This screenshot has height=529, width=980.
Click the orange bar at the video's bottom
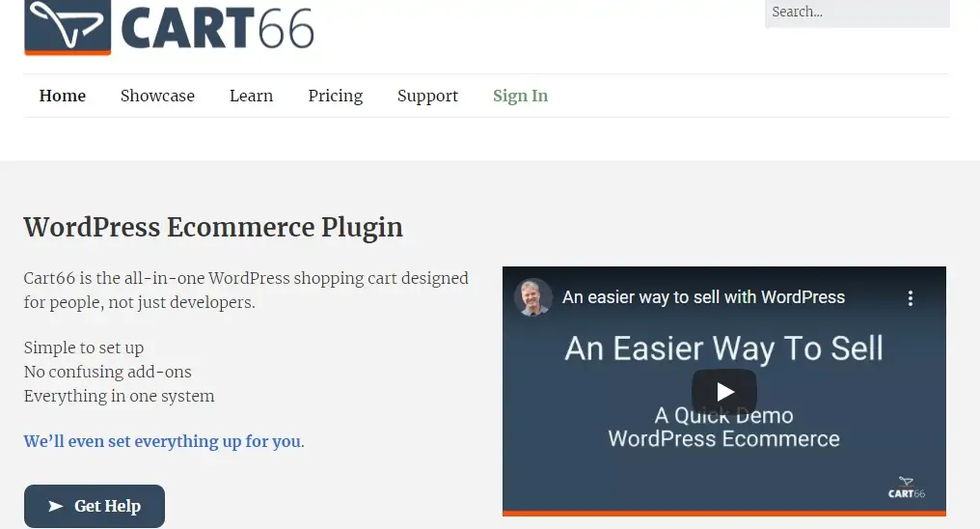(723, 513)
